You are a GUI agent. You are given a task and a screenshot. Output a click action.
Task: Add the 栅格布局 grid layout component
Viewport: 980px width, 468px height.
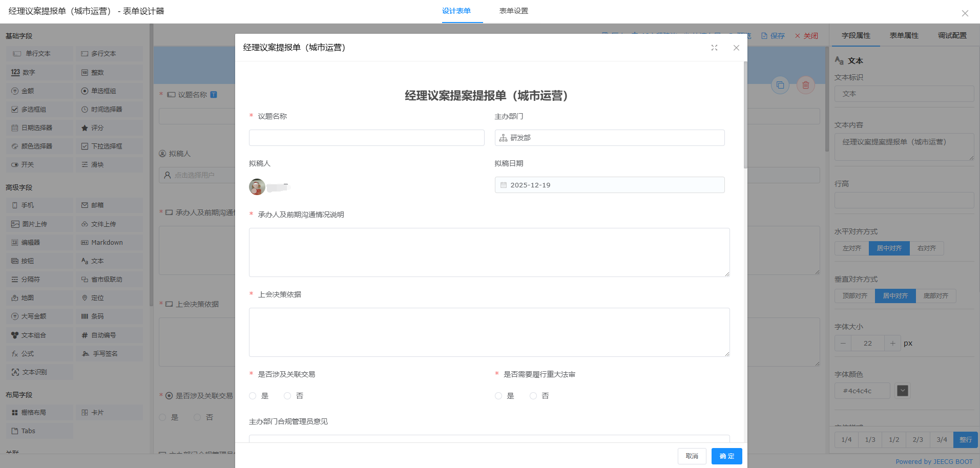(40, 412)
